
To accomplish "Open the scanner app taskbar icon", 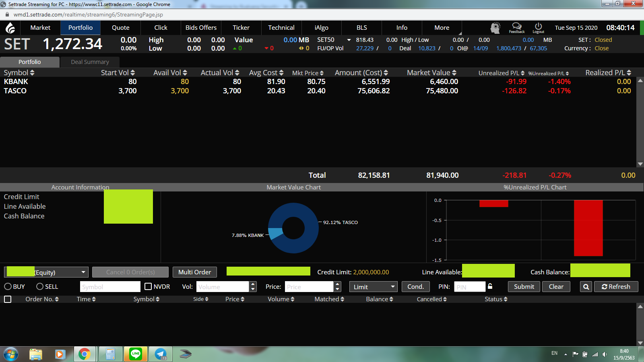I will (x=186, y=354).
